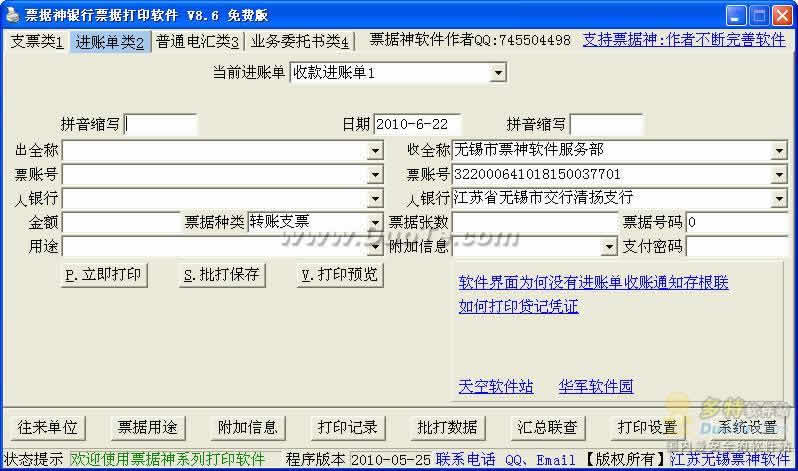This screenshot has height=471, width=798.
Task: Visit the 天空软件站 link
Action: [x=496, y=386]
